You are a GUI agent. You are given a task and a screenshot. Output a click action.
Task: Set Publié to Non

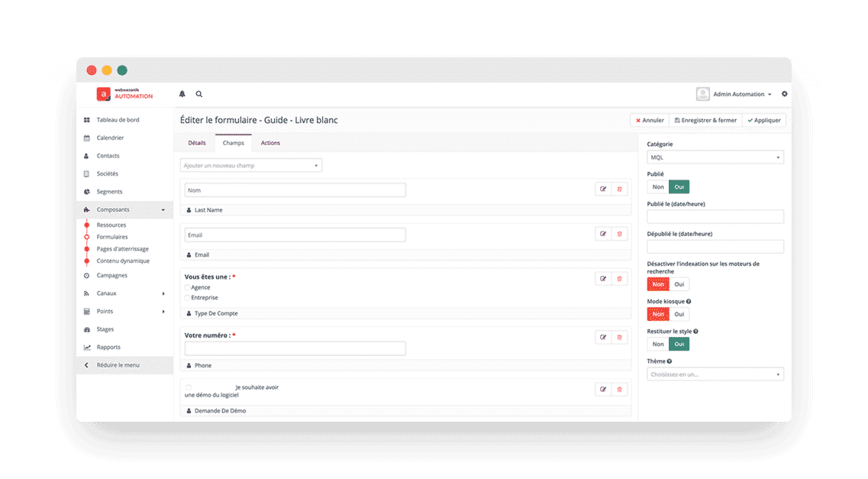(x=658, y=187)
